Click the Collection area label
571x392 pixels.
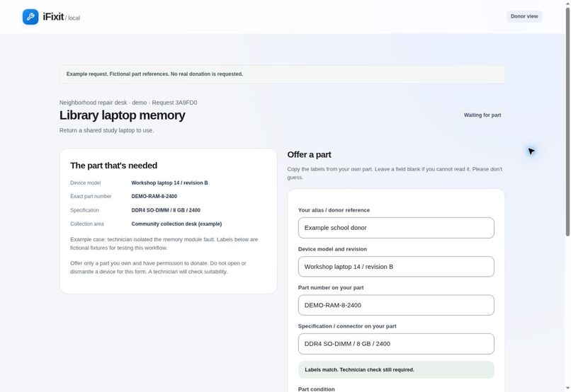(87, 224)
